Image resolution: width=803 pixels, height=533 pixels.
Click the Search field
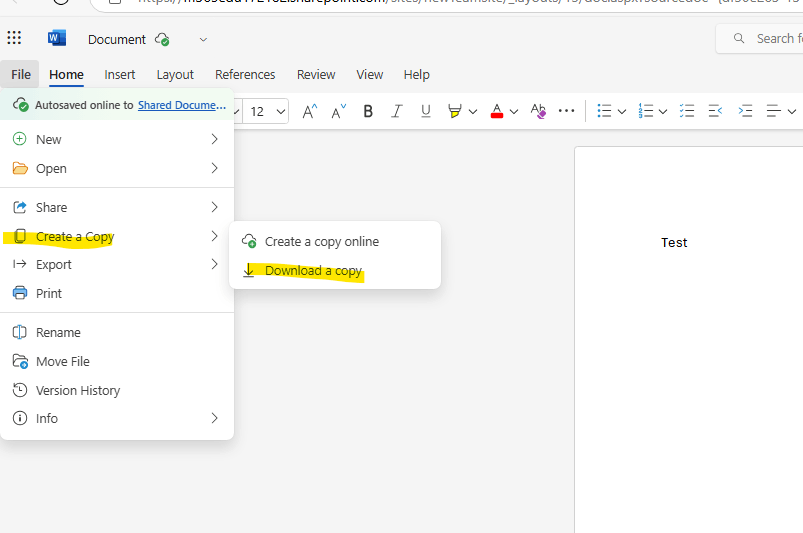pos(759,38)
